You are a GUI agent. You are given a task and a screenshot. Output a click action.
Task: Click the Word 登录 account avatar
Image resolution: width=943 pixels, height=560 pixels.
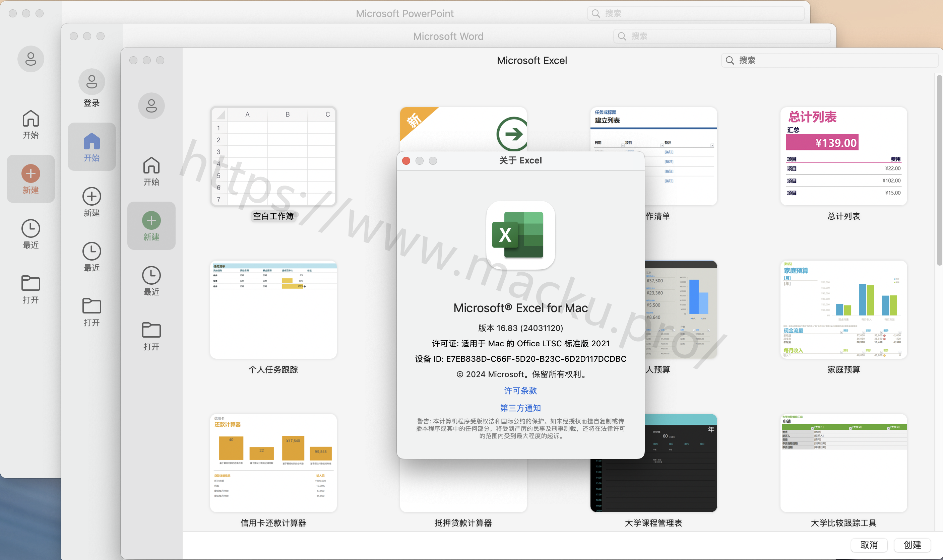92,81
